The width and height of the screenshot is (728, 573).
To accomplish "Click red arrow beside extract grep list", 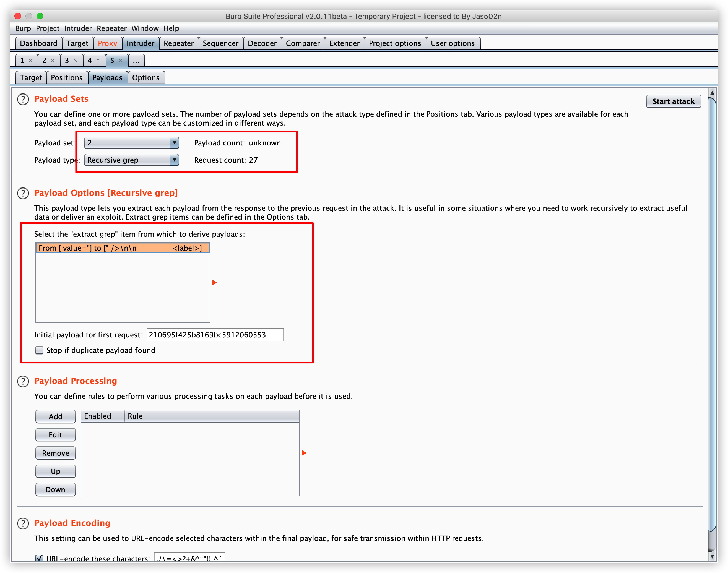I will tap(214, 283).
